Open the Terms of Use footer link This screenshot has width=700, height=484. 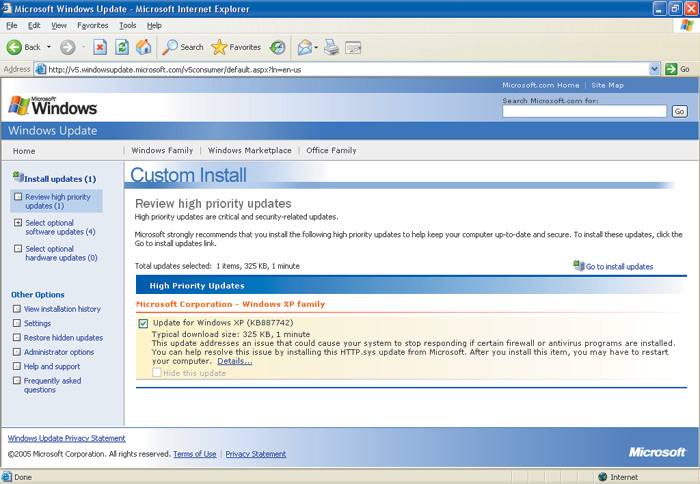point(195,454)
